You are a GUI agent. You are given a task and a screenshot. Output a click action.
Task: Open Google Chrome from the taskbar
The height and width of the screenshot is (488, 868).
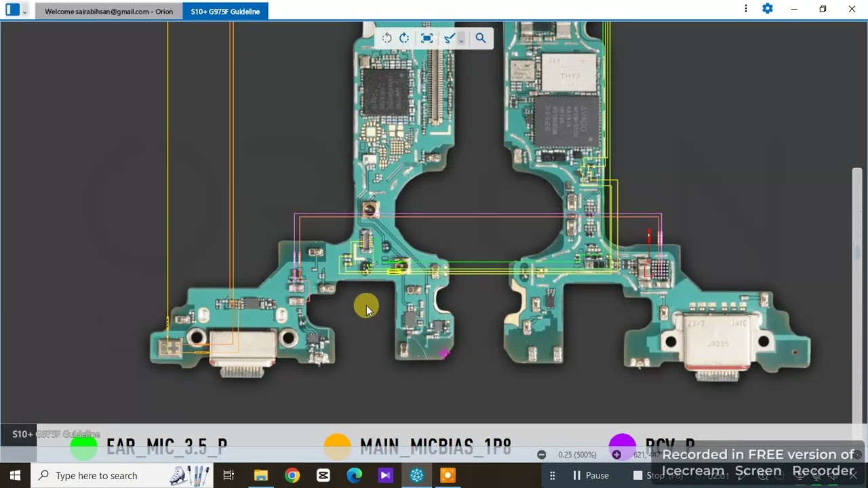pos(292,476)
